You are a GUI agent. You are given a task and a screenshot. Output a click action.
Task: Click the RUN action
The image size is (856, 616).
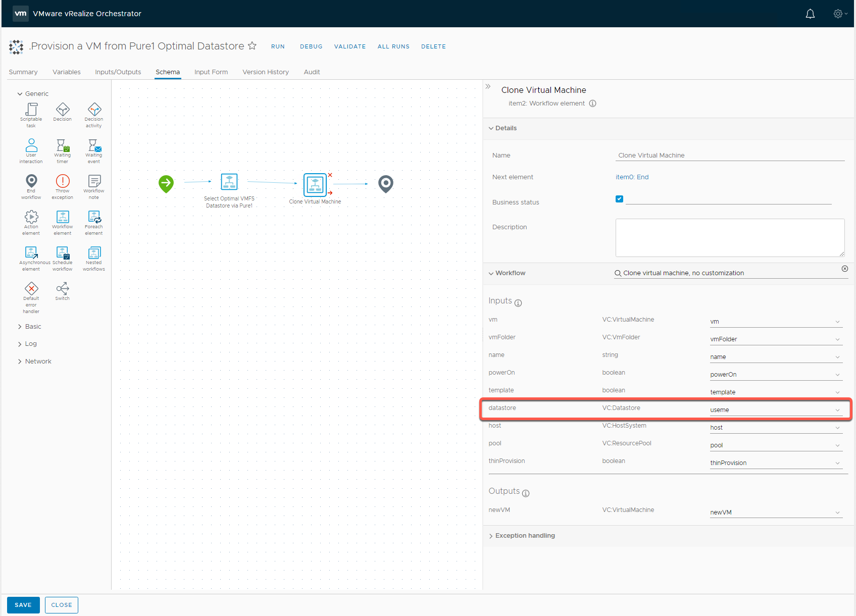point(278,46)
